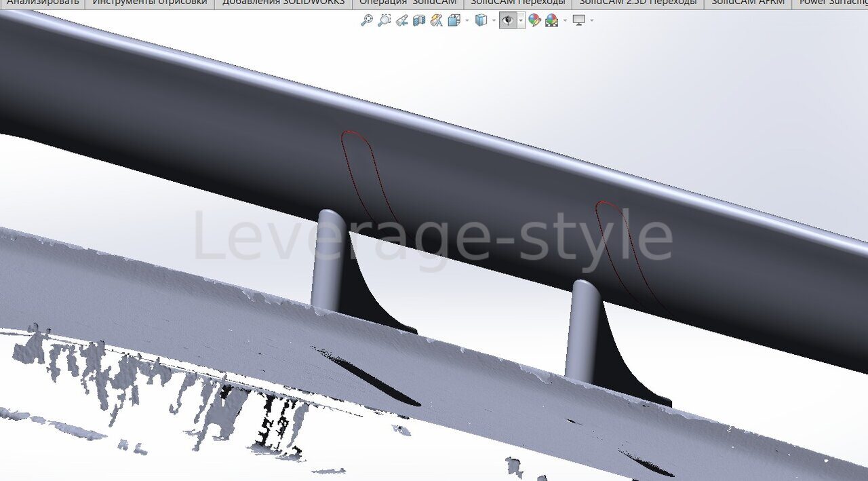Open the Hide/Show Items dropdown arrow
This screenshot has height=481, width=868.
tap(521, 21)
